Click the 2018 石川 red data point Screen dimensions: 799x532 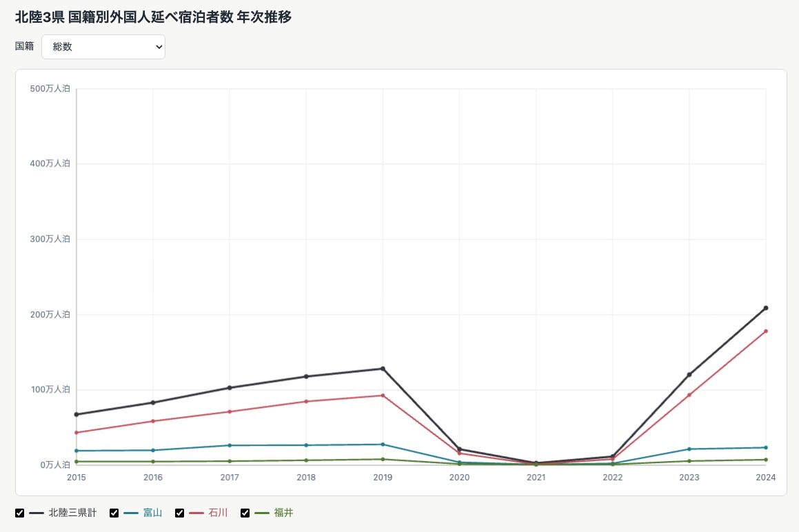tap(306, 402)
